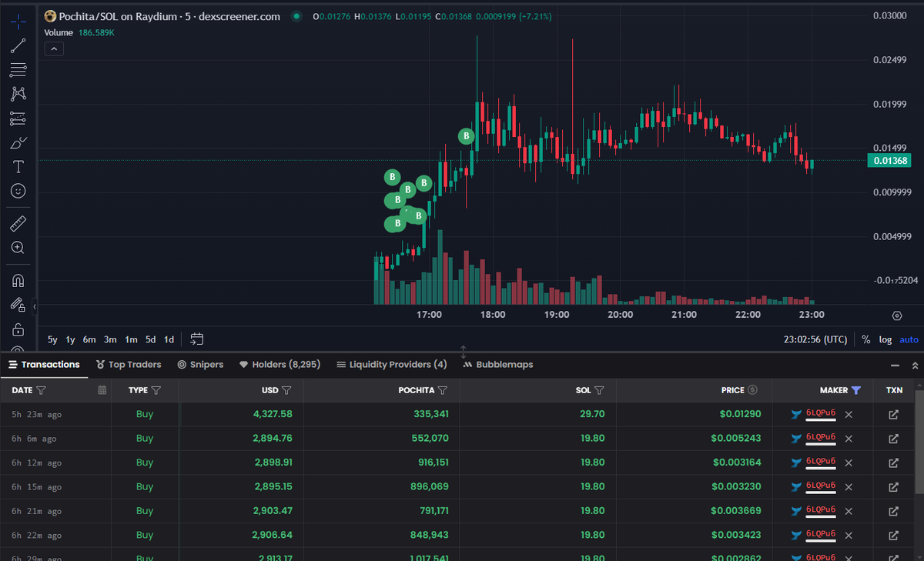Screen dimensions: 924x561
Task: Choose the XABCD pattern tool
Action: point(18,94)
